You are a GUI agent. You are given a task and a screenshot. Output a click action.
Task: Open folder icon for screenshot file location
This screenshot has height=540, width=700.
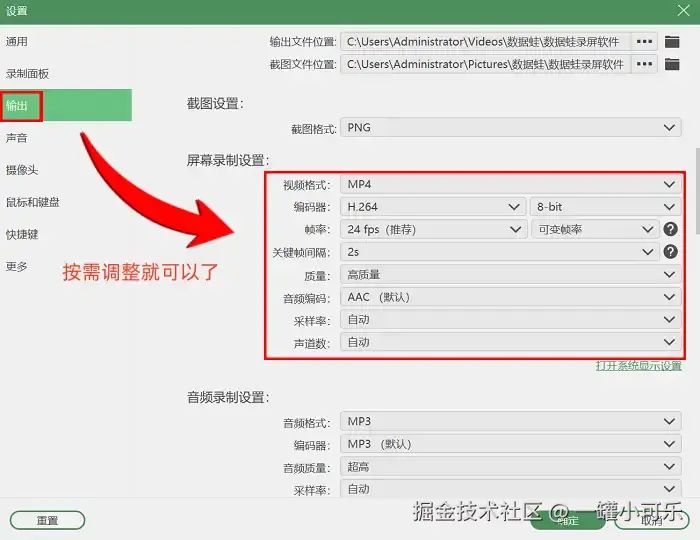672,64
